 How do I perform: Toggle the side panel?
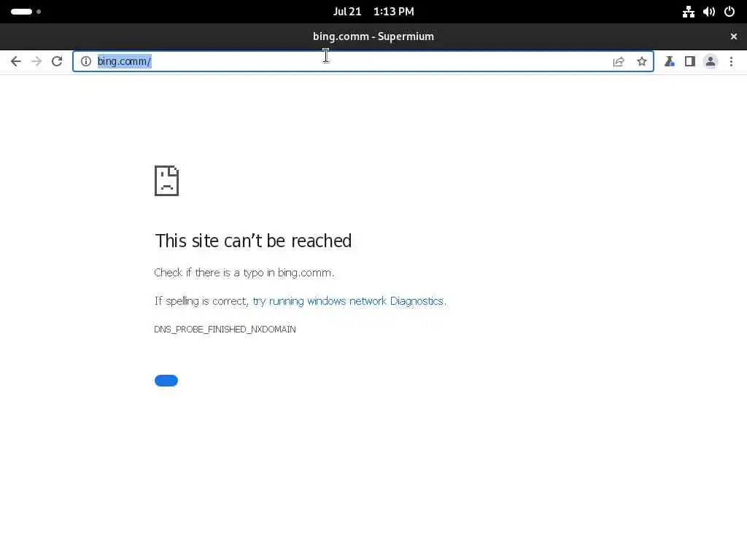point(690,61)
